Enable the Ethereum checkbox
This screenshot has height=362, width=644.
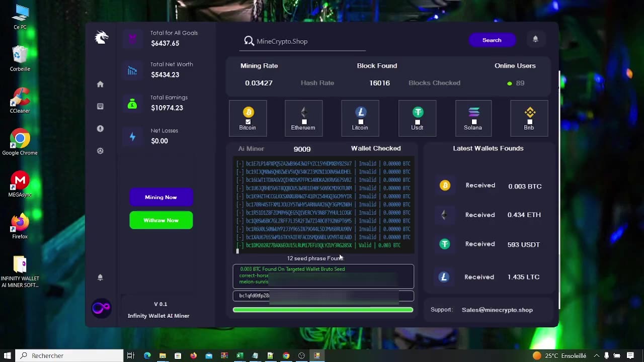pos(304,122)
